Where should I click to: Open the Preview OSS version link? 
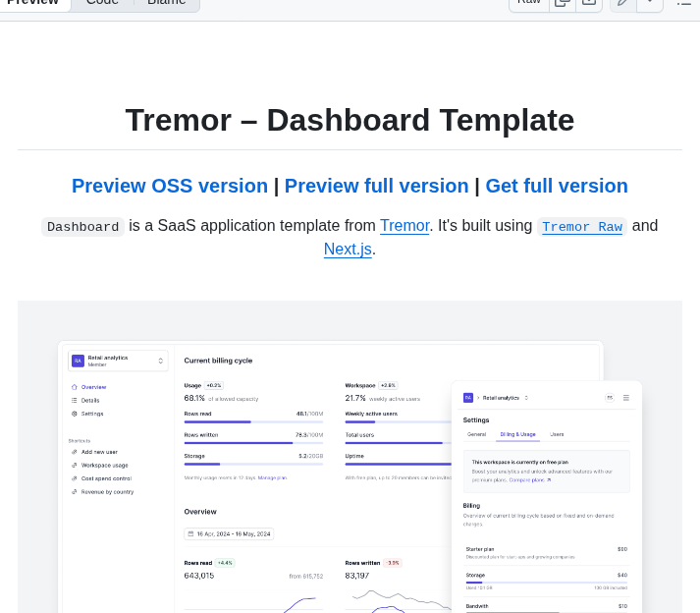[170, 186]
